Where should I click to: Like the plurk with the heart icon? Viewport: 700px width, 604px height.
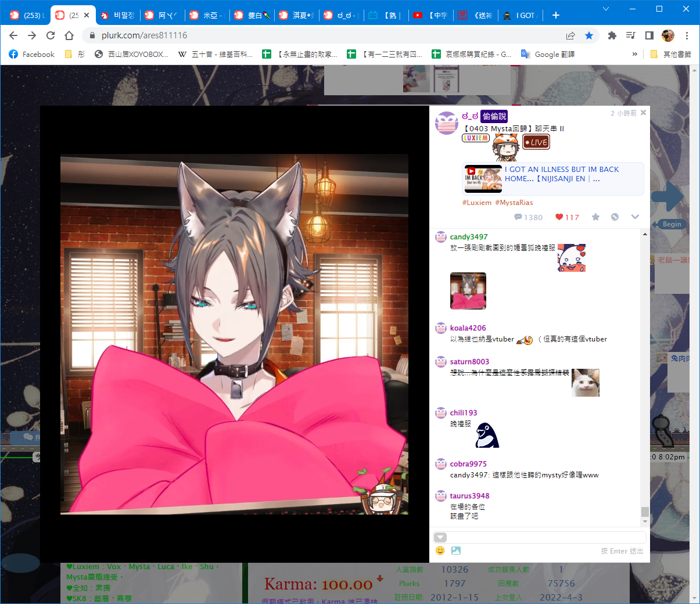pyautogui.click(x=559, y=217)
